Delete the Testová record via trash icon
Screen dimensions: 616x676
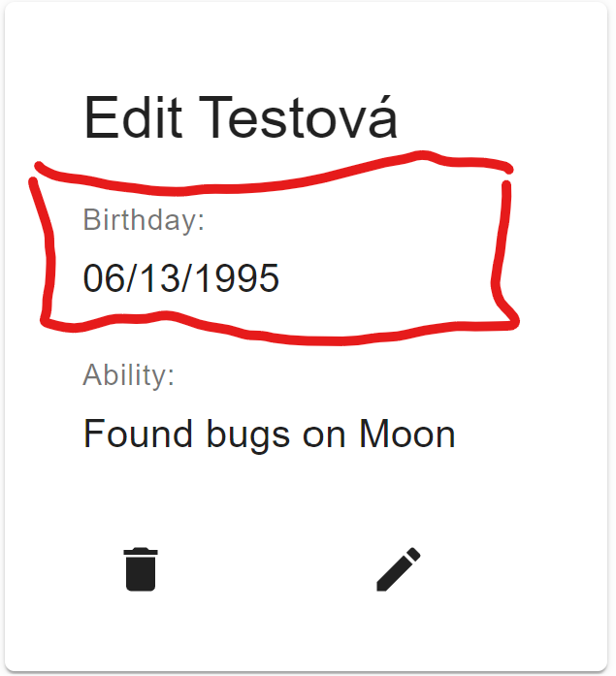141,569
